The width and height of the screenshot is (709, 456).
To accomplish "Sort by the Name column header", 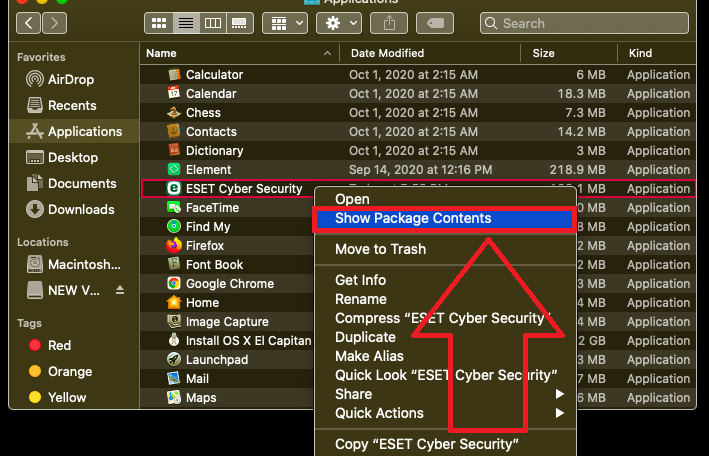I will pos(240,53).
